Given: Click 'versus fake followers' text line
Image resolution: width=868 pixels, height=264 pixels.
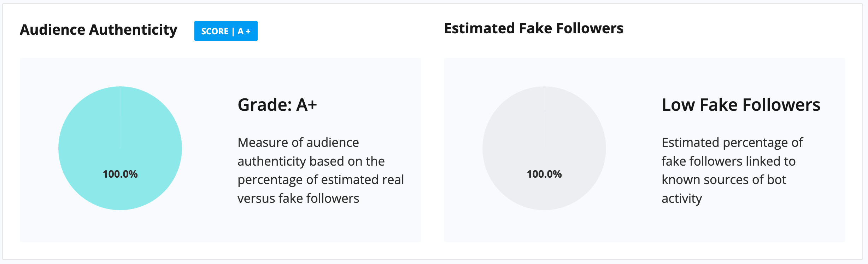Looking at the screenshot, I should click(298, 199).
